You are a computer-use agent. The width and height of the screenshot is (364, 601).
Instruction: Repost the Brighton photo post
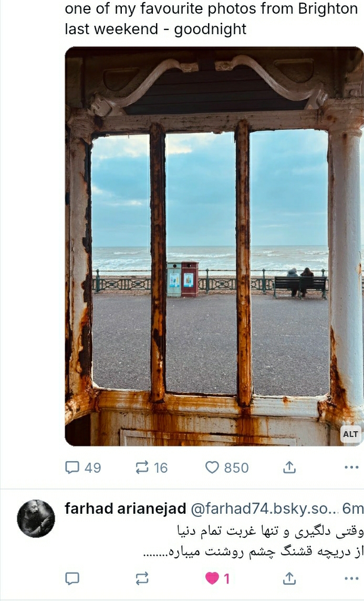click(152, 467)
